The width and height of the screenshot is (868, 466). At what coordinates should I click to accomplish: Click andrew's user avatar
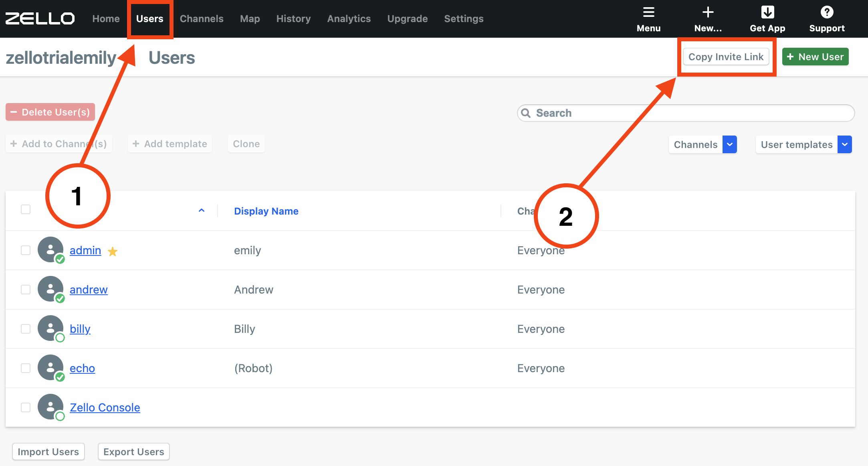50,289
